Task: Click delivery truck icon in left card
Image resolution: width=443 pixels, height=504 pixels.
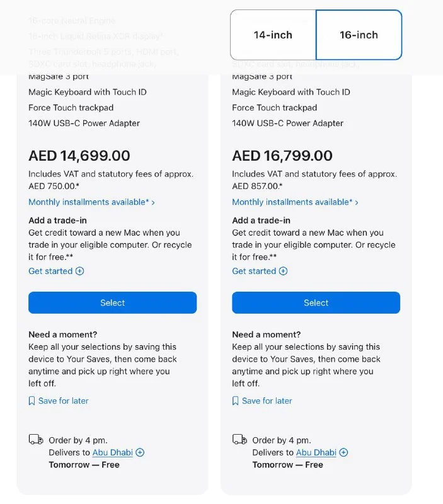Action: (x=36, y=440)
